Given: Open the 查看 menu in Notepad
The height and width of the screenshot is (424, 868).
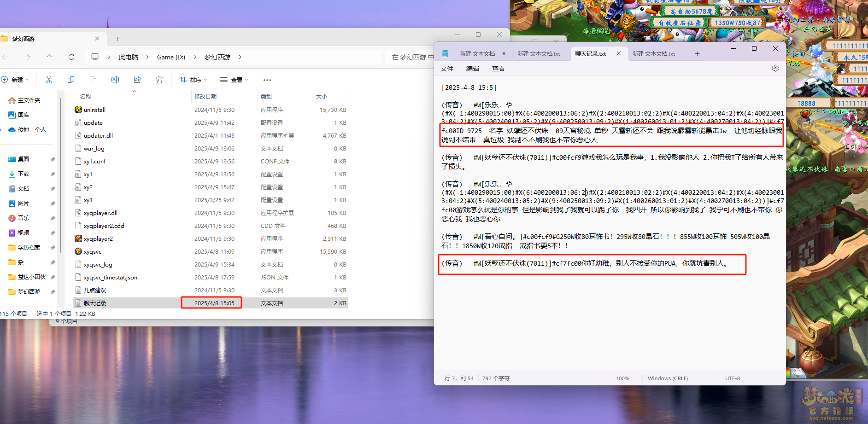Looking at the screenshot, I should pyautogui.click(x=499, y=69).
